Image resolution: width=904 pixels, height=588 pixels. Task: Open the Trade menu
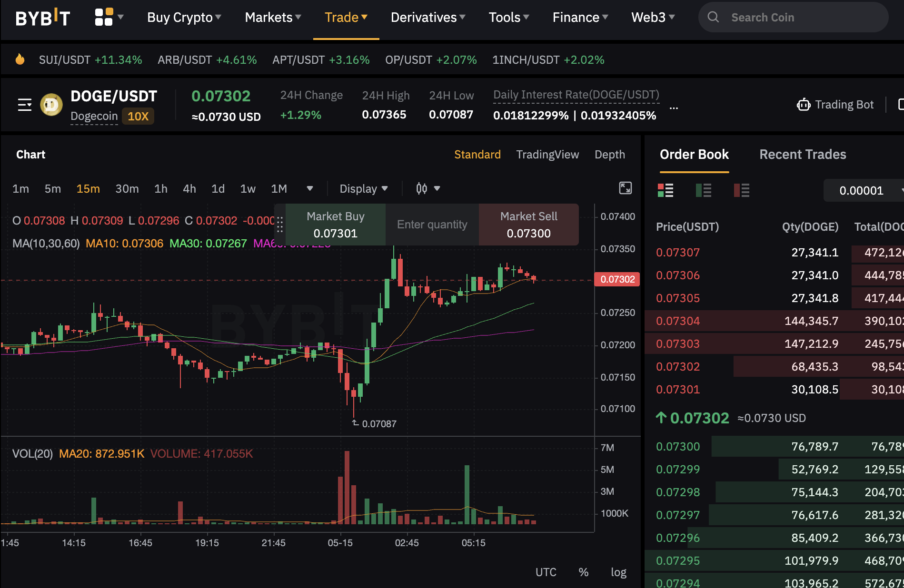(x=346, y=18)
